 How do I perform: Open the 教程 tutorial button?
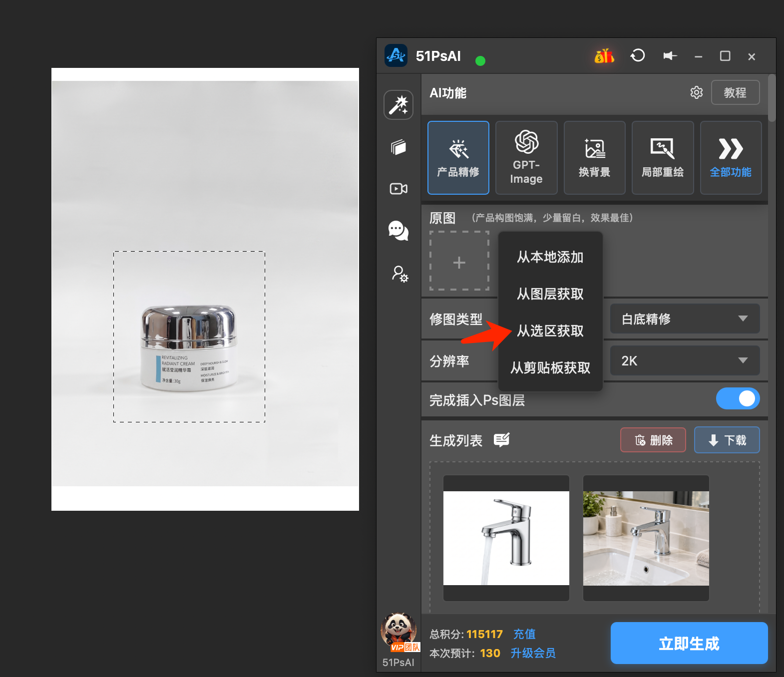coord(735,92)
